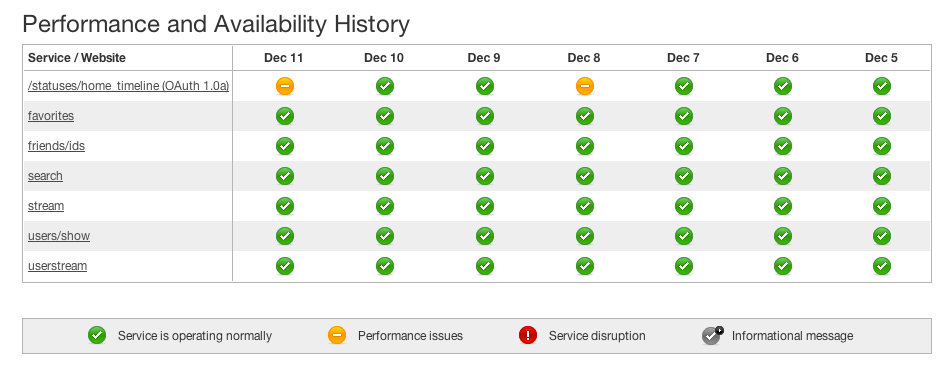Click the Performance and Availability History heading
Image resolution: width=951 pixels, height=366 pixels.
click(x=216, y=25)
